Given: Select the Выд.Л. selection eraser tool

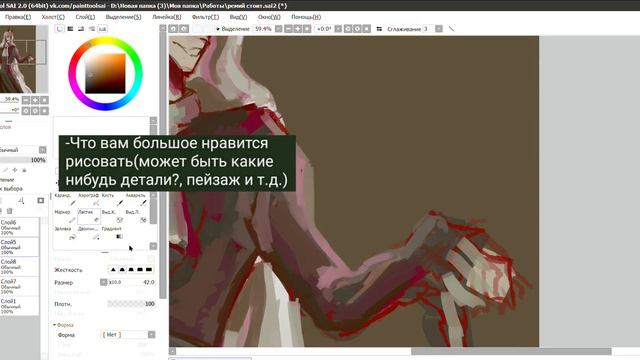Looking at the screenshot, I should coord(136,217).
